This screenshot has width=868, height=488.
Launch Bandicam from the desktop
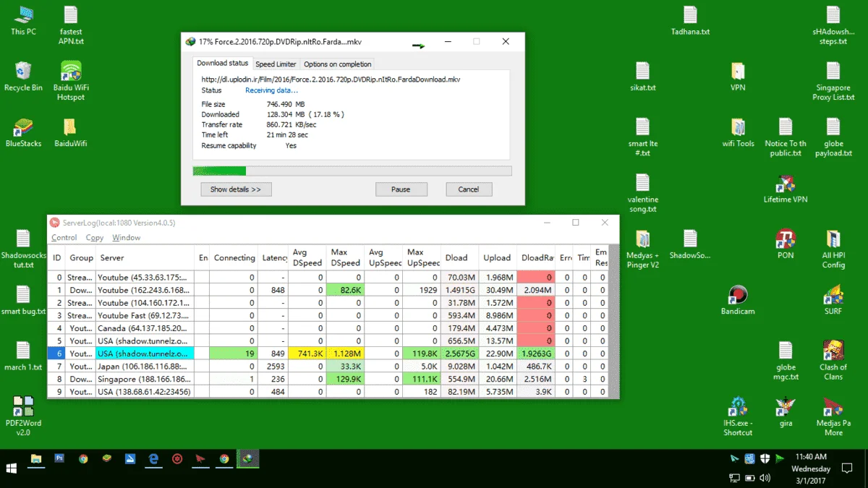point(738,300)
